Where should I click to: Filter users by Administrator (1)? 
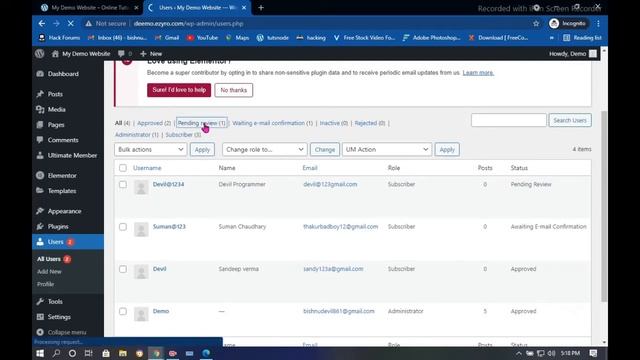[136, 135]
